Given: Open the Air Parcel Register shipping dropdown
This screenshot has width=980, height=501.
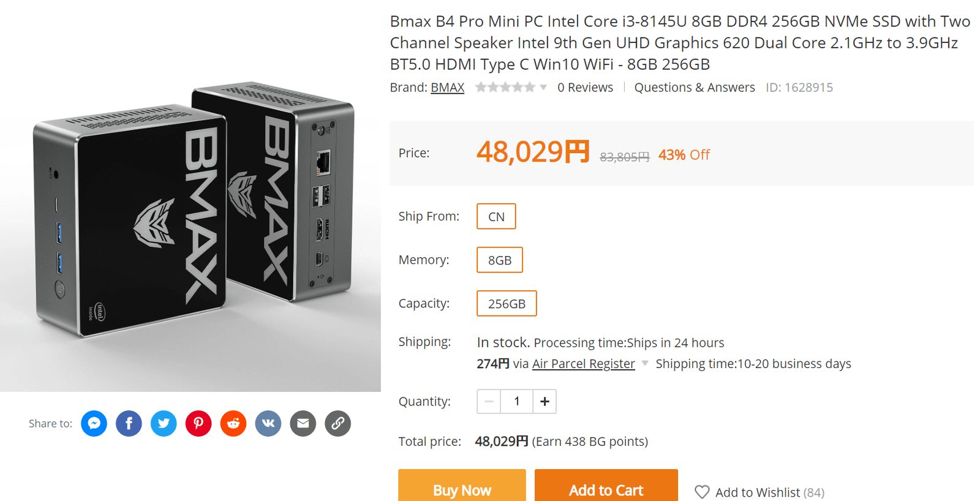Looking at the screenshot, I should (x=645, y=364).
